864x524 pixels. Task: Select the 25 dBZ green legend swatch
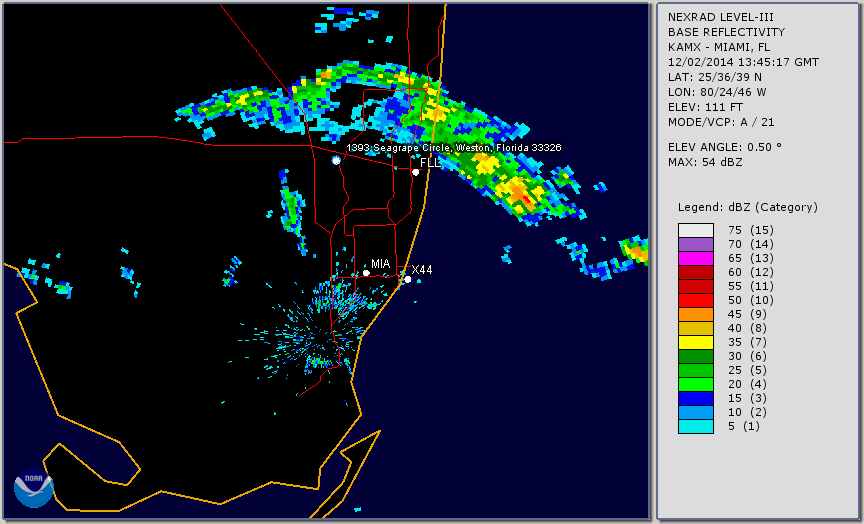[x=696, y=370]
